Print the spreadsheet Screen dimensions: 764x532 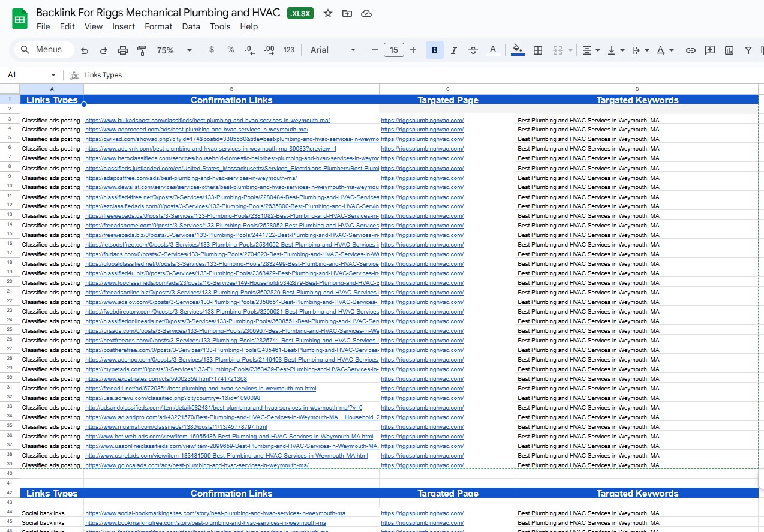point(123,50)
